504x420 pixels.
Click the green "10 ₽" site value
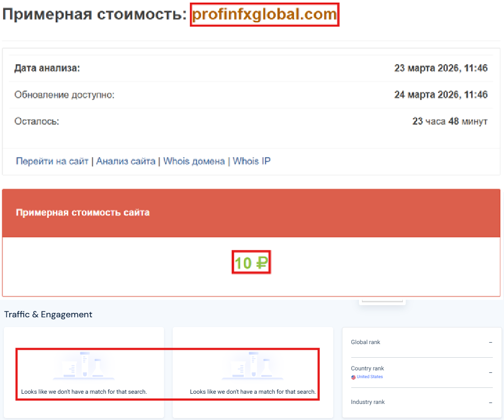(251, 262)
